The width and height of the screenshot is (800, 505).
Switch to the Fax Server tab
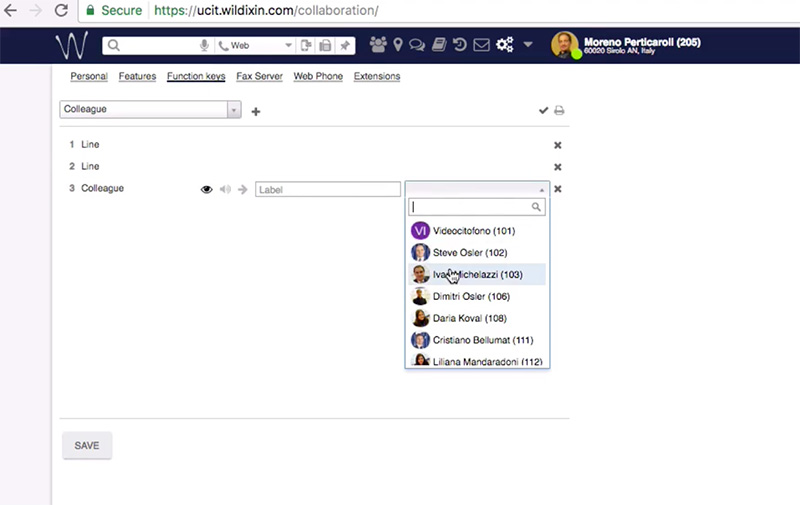click(x=259, y=76)
